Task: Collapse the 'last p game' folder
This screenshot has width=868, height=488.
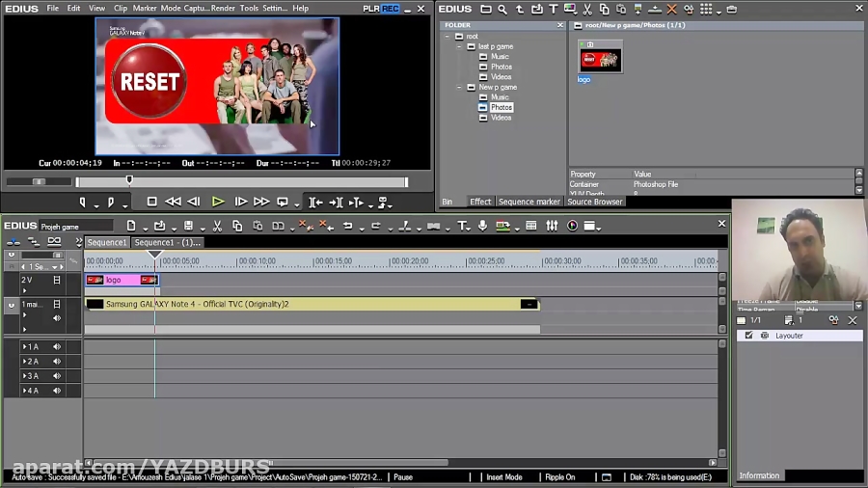Action: [458, 46]
